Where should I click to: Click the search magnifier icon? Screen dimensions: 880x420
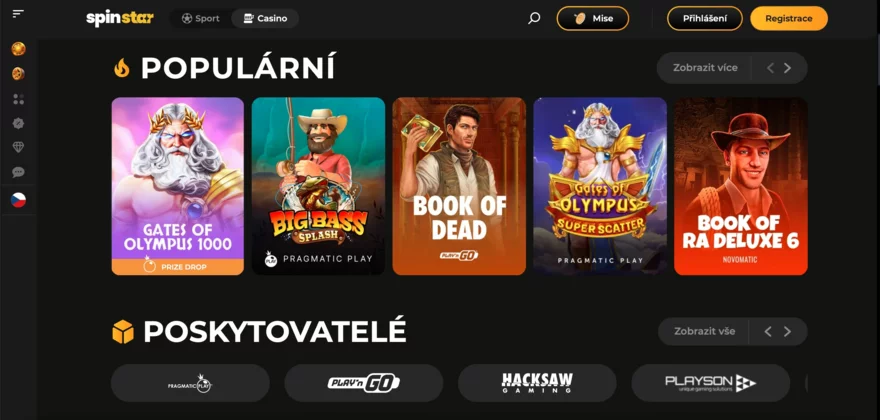click(534, 19)
